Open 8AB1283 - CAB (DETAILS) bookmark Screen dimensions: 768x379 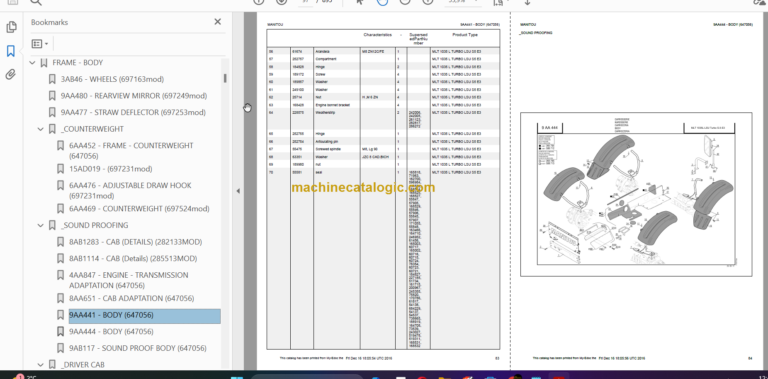point(135,242)
